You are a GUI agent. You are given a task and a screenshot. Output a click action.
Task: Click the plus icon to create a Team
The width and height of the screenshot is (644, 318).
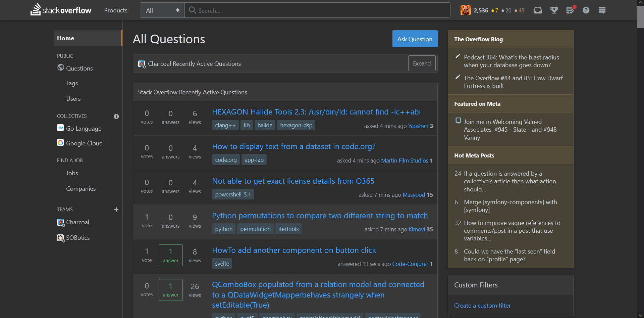click(116, 209)
